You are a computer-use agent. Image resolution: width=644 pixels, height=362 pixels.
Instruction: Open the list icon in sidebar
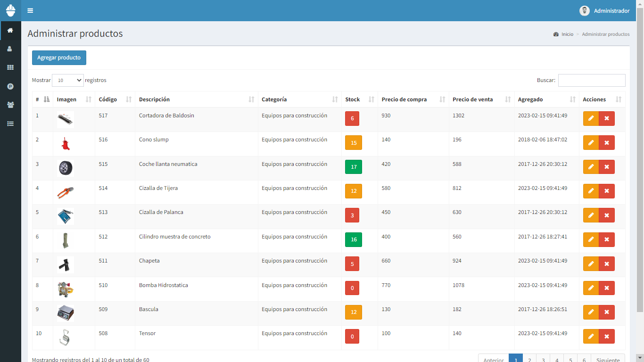coord(10,123)
